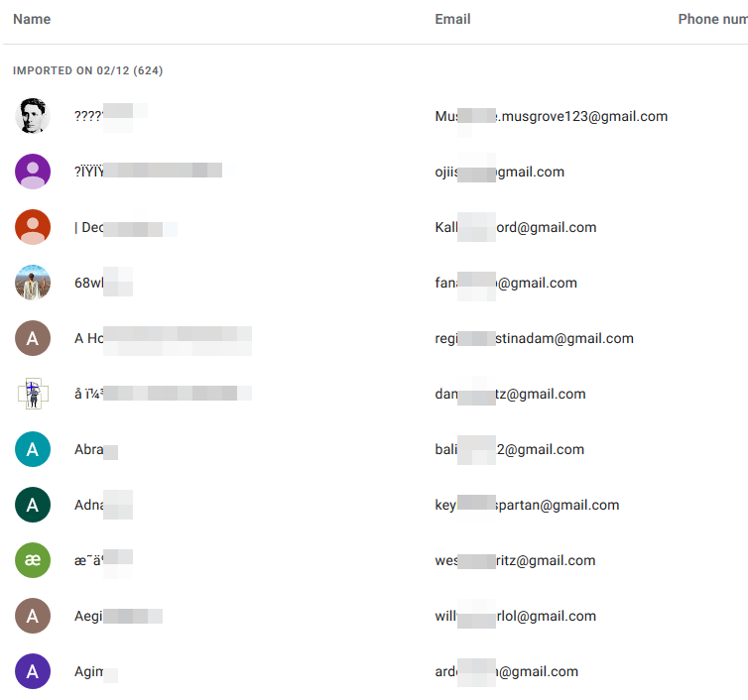The height and width of the screenshot is (700, 748).
Task: Select the brown "A" avatar for "A Ho" contact
Action: pos(33,338)
